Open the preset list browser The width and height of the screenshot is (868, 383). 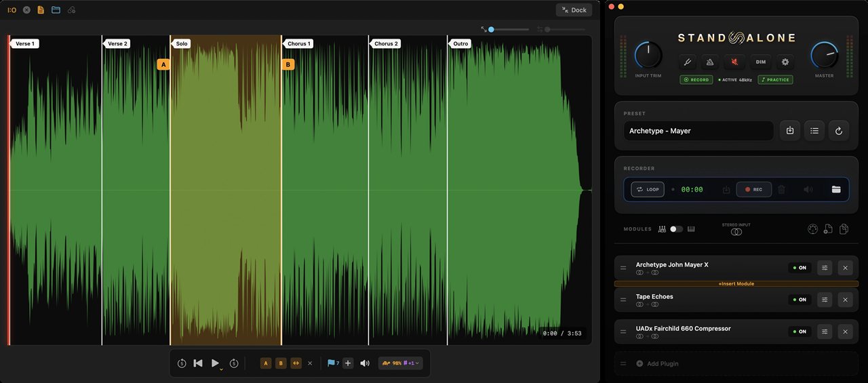coord(814,131)
